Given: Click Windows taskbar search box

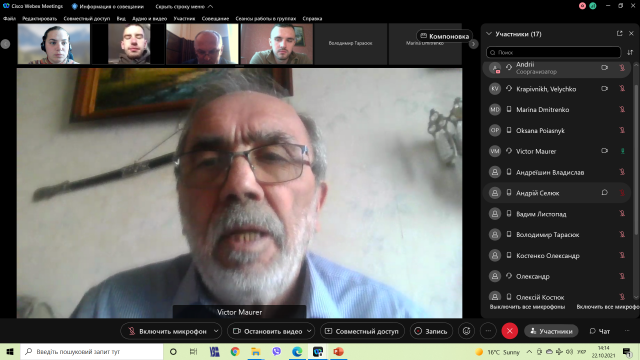Looking at the screenshot, I should [x=92, y=351].
